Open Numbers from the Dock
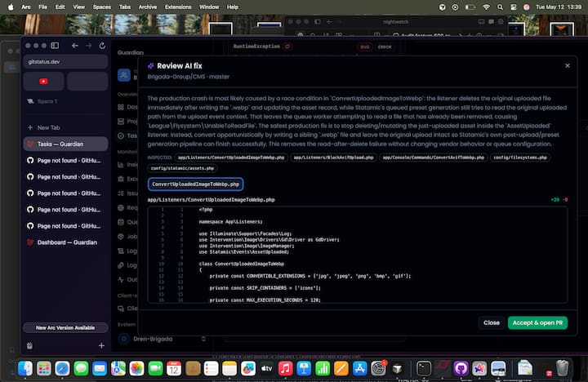This screenshot has width=588, height=382. (x=323, y=368)
